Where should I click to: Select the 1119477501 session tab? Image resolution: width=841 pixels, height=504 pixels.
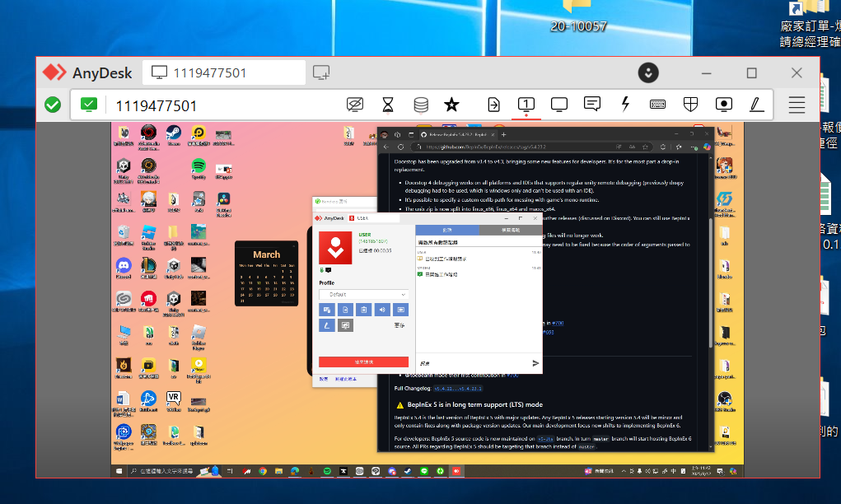pyautogui.click(x=224, y=72)
